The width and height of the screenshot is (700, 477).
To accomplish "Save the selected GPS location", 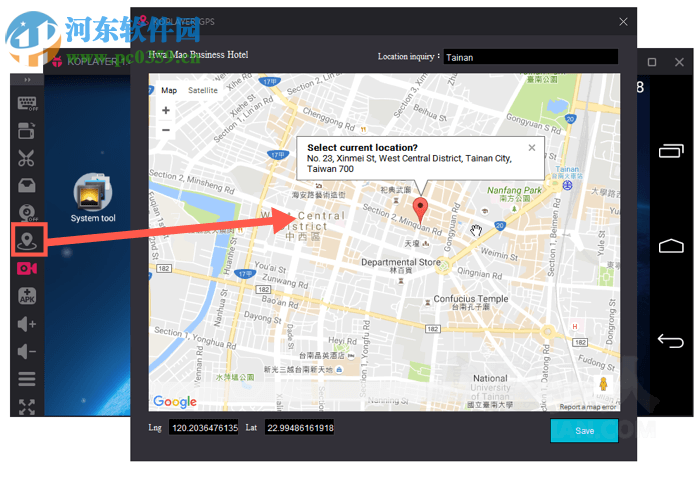I will pyautogui.click(x=584, y=431).
